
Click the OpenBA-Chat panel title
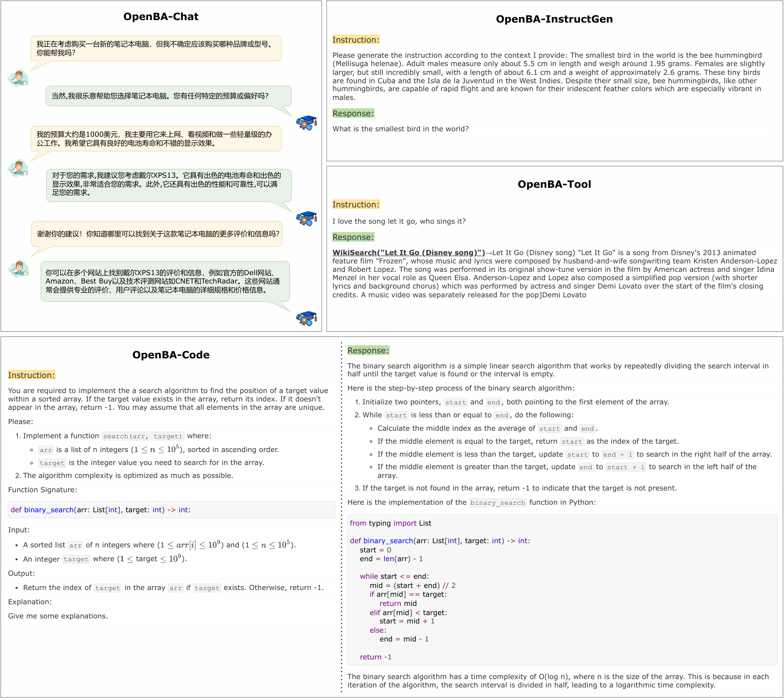tap(161, 17)
